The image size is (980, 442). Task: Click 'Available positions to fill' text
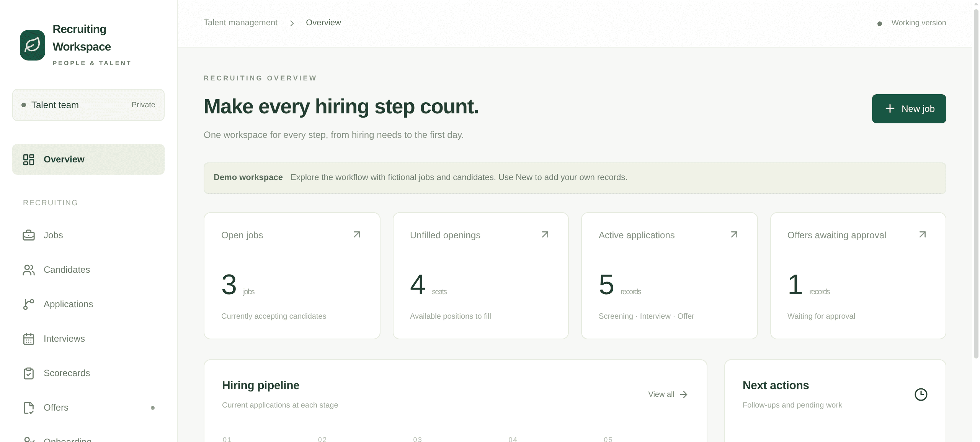pos(451,316)
